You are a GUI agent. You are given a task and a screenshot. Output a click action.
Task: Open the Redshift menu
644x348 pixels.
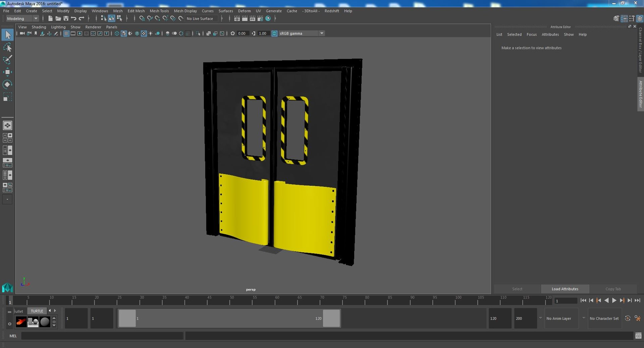332,11
